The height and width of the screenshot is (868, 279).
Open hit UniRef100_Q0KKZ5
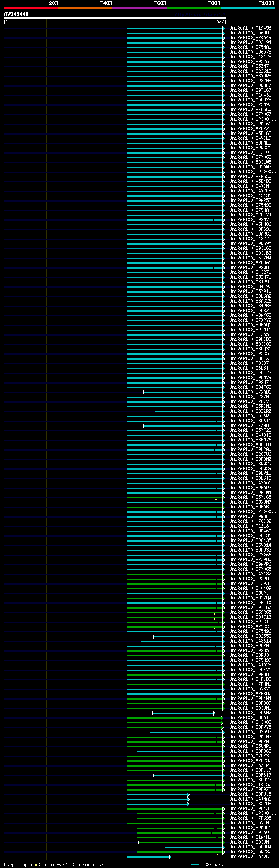(x=250, y=310)
